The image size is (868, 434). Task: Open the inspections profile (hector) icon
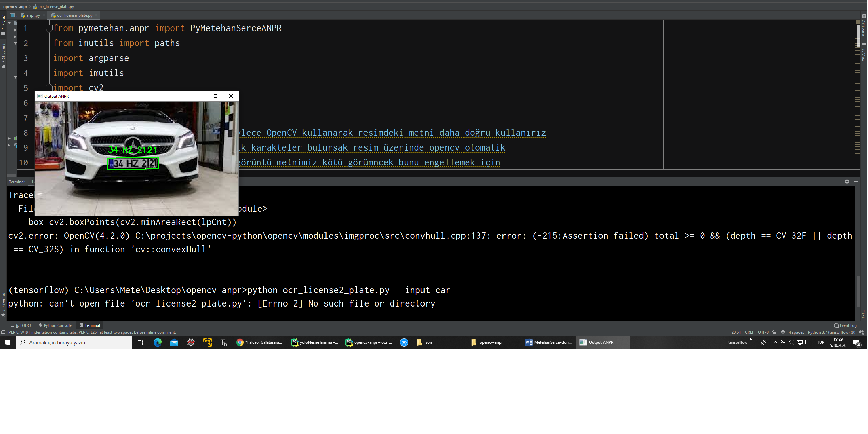783,332
